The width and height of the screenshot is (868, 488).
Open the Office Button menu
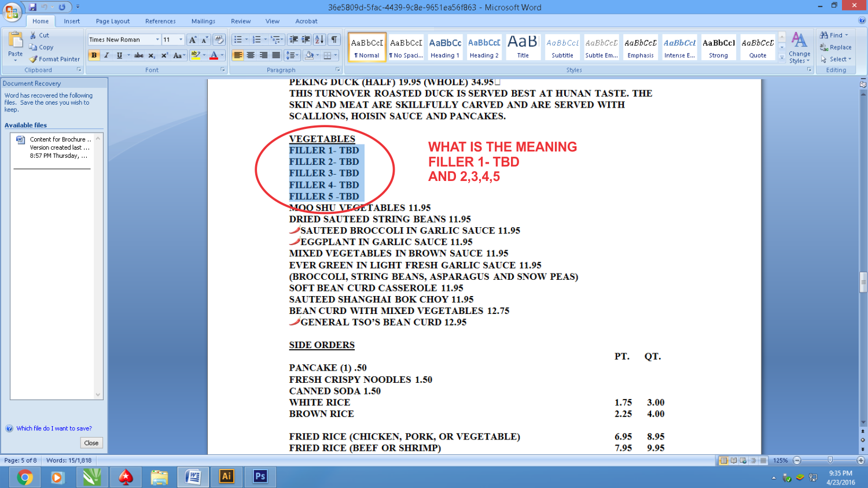click(12, 11)
